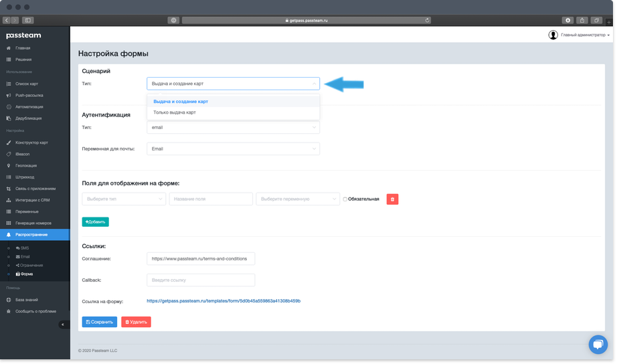Image resolution: width=619 pixels, height=364 pixels.
Task: Click the Штрихкод barcode icon
Action: pos(9,177)
